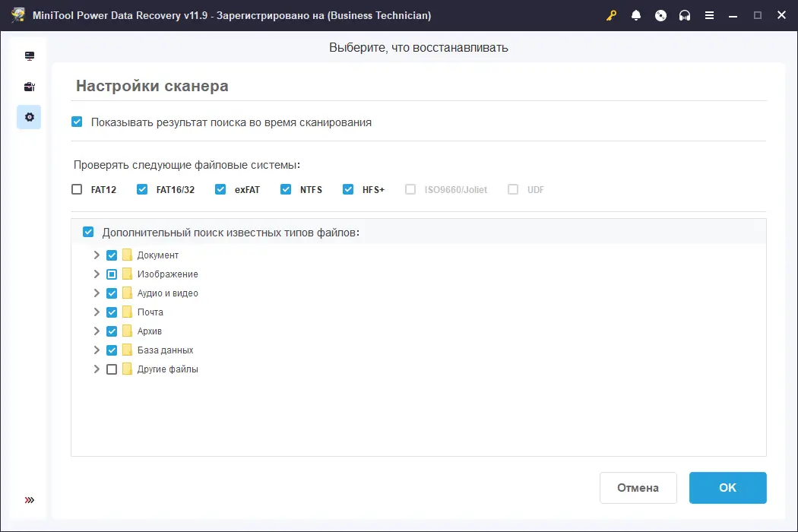Enable the FAT12 file system checkbox
The image size is (798, 532).
[77, 189]
